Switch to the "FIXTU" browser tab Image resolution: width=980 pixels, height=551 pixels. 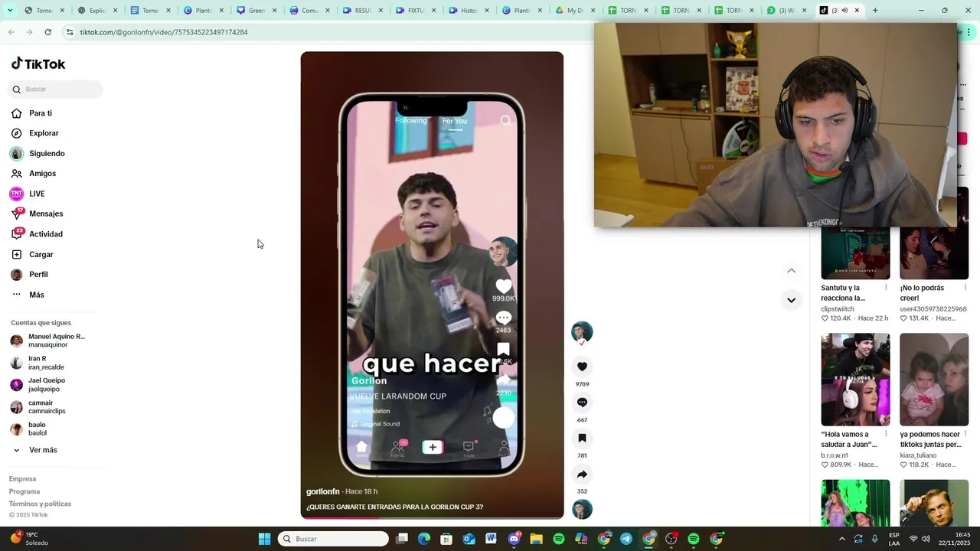[415, 11]
